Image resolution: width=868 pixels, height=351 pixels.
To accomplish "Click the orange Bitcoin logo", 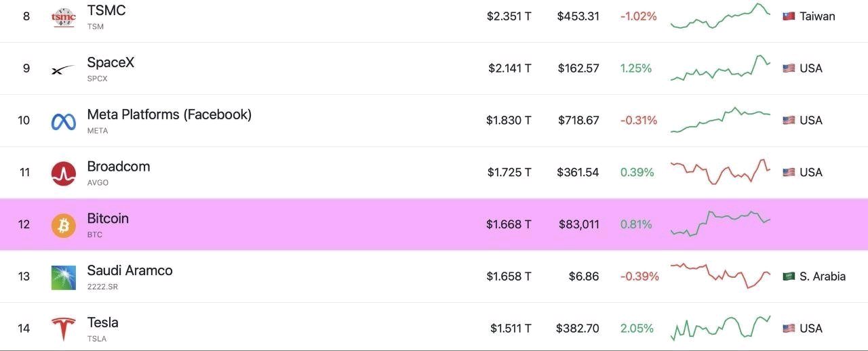I will coord(64,226).
